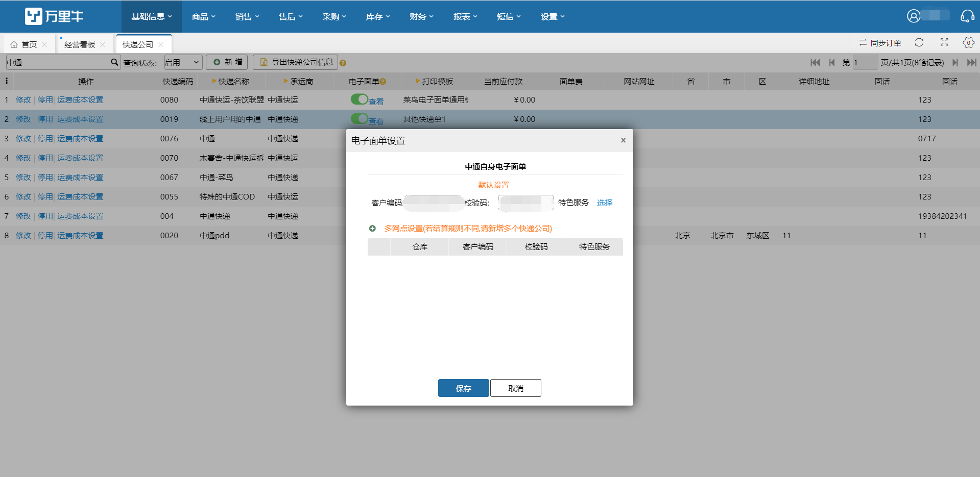Click the help icon next to export button
The image size is (980, 477).
(343, 63)
